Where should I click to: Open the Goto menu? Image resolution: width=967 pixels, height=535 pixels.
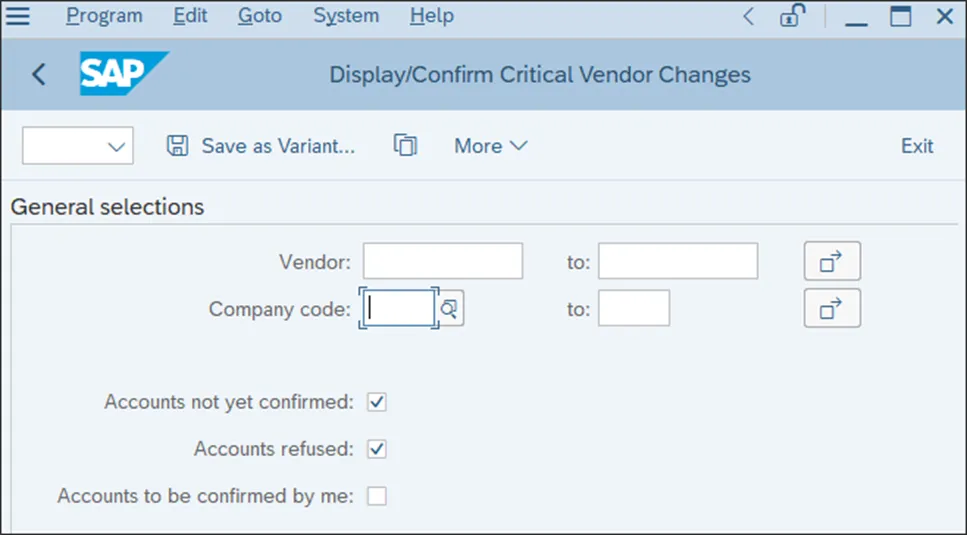[260, 16]
